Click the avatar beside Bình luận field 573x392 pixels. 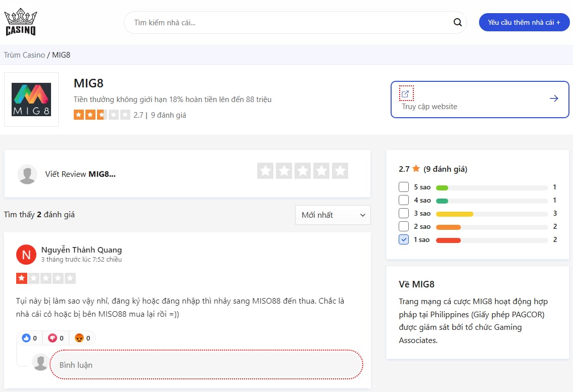coord(40,362)
